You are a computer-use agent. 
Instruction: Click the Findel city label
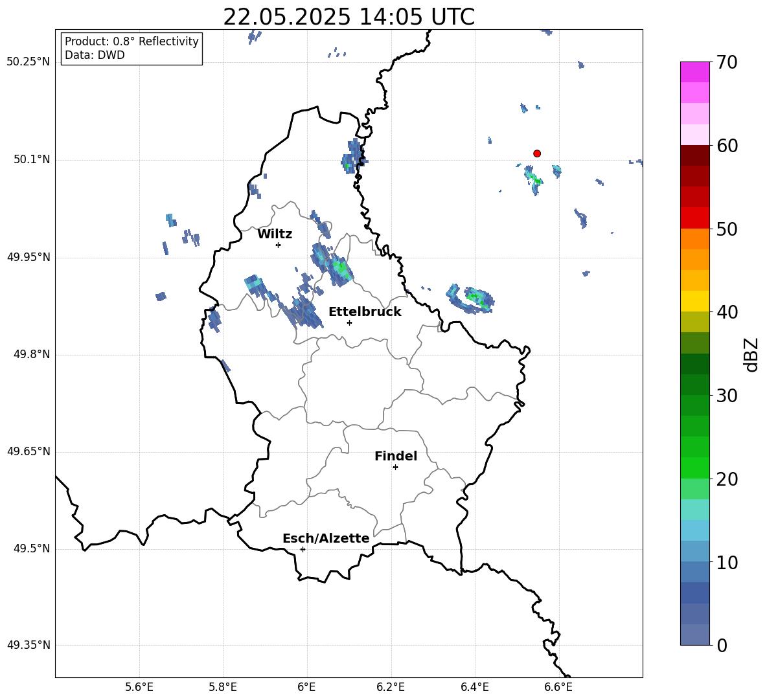coord(396,456)
